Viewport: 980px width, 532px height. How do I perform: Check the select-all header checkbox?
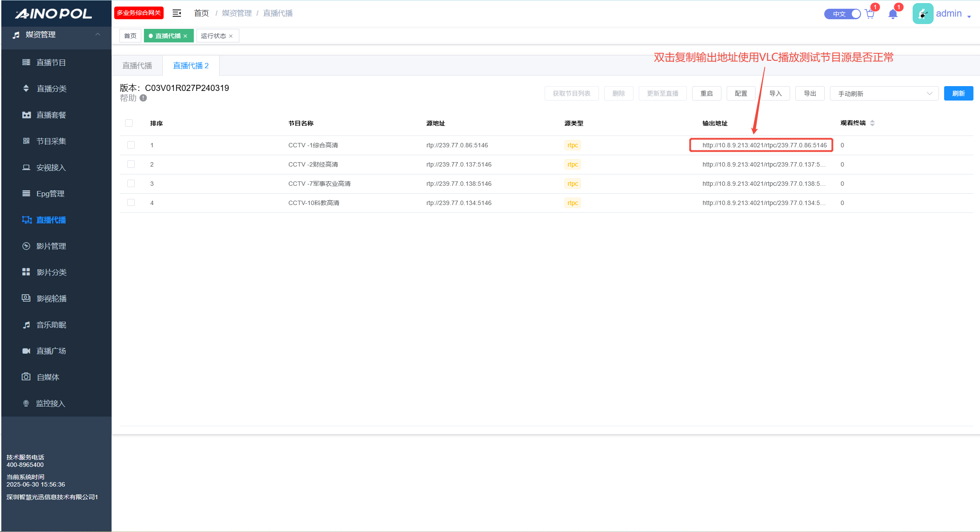pyautogui.click(x=129, y=123)
